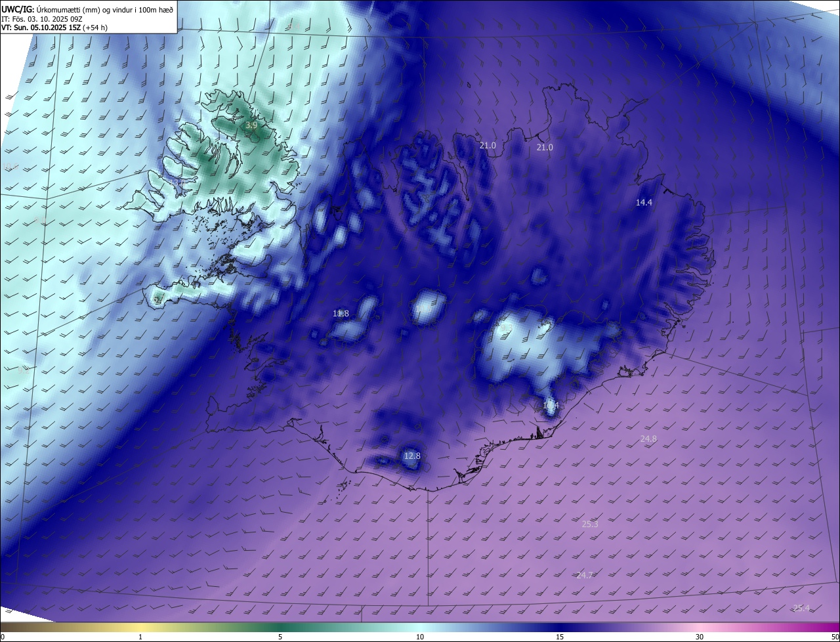Click the eastern 21.0 value on the north coast
This screenshot has width=840, height=642.
click(545, 148)
